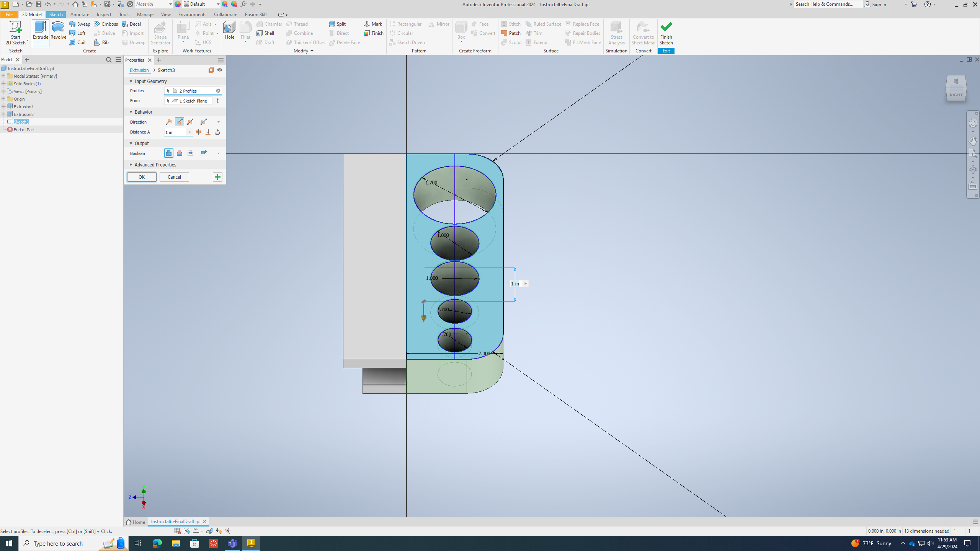Toggle the Join Boolean output option

[x=169, y=153]
